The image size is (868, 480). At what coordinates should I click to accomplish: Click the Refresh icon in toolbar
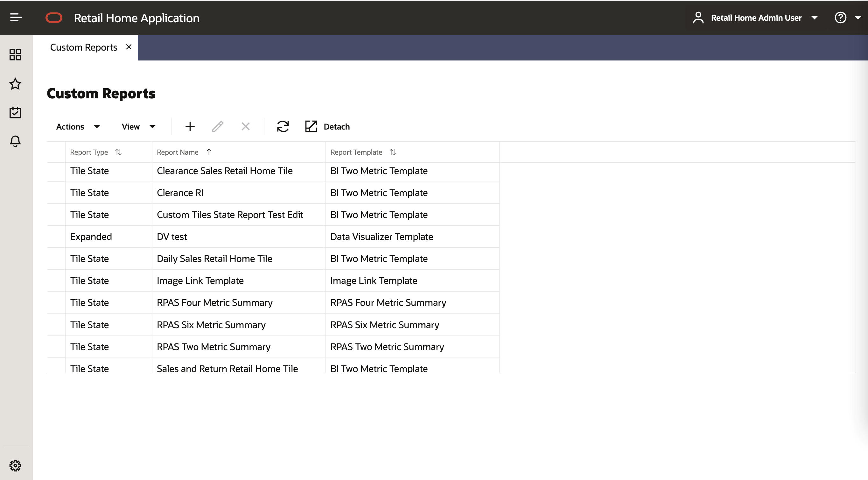click(x=283, y=126)
